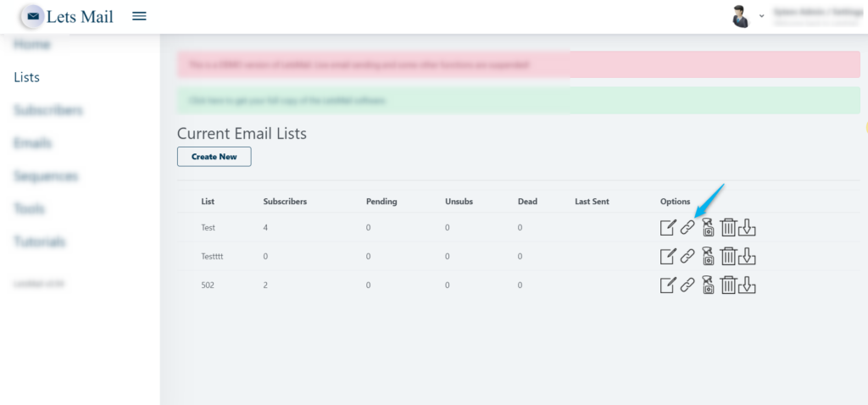
Task: Click the spray bottle clean icon for Testttt
Action: click(x=708, y=256)
